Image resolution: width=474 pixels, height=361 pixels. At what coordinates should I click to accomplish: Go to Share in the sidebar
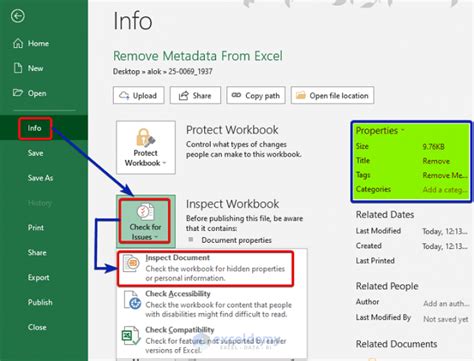(x=37, y=253)
